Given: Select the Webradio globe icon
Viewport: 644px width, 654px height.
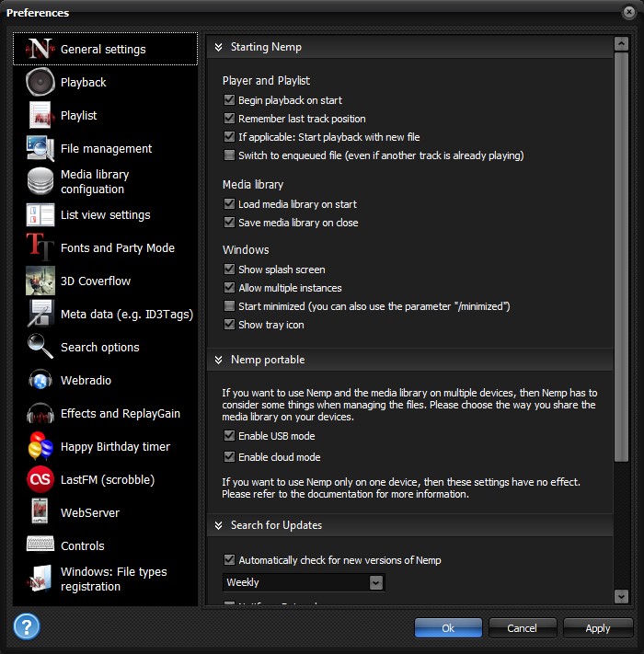Looking at the screenshot, I should tap(40, 381).
